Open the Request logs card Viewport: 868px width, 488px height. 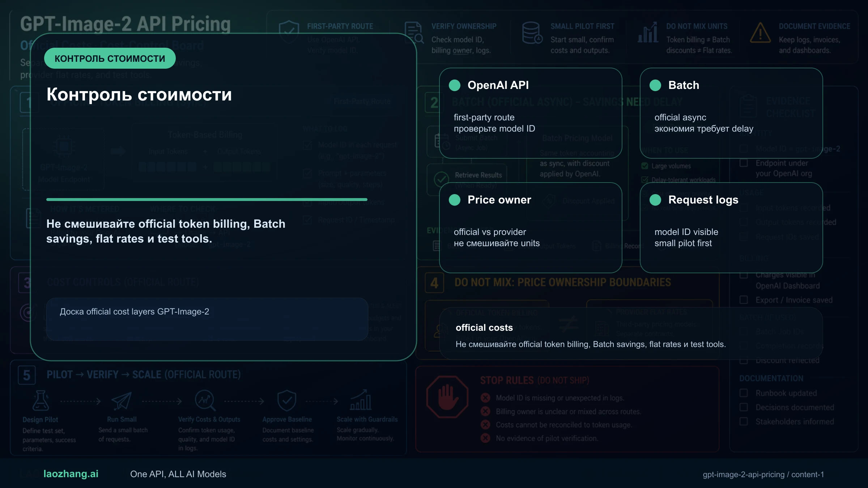pos(731,228)
